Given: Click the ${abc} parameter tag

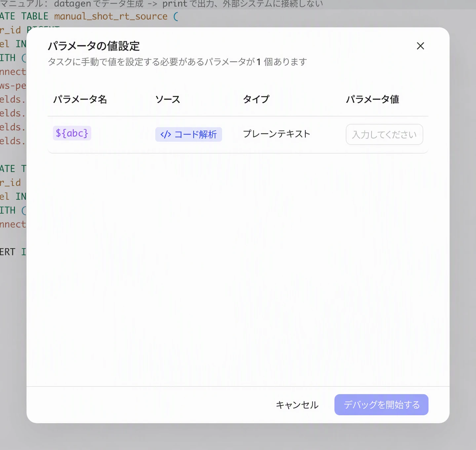Looking at the screenshot, I should click(72, 133).
